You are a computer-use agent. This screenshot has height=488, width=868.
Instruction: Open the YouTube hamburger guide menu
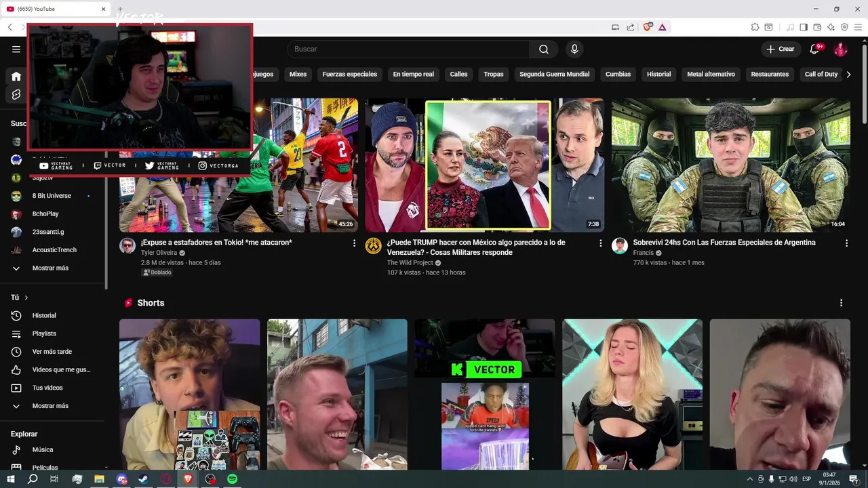tap(16, 49)
